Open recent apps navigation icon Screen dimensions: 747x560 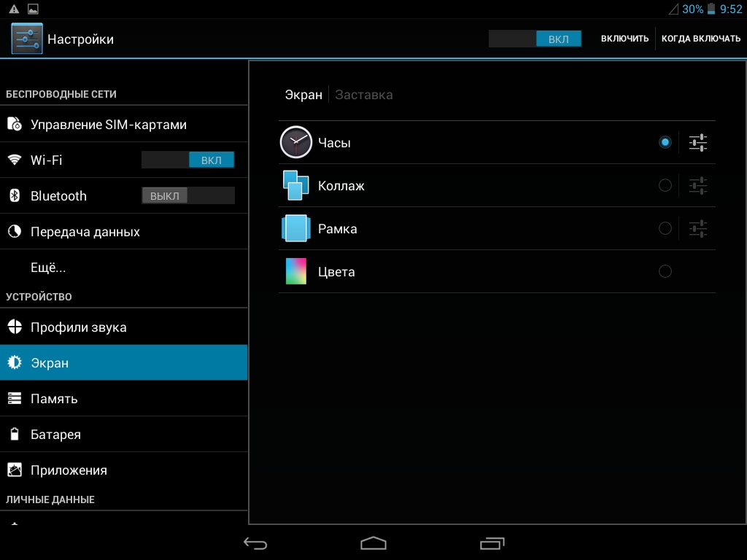pyautogui.click(x=492, y=543)
